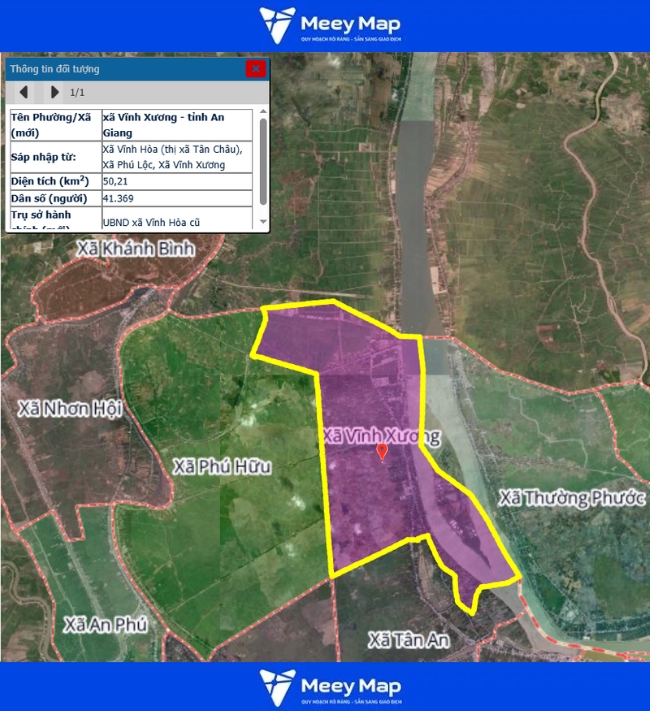This screenshot has height=711, width=650.
Task: Click the red location pin marker
Action: (381, 452)
